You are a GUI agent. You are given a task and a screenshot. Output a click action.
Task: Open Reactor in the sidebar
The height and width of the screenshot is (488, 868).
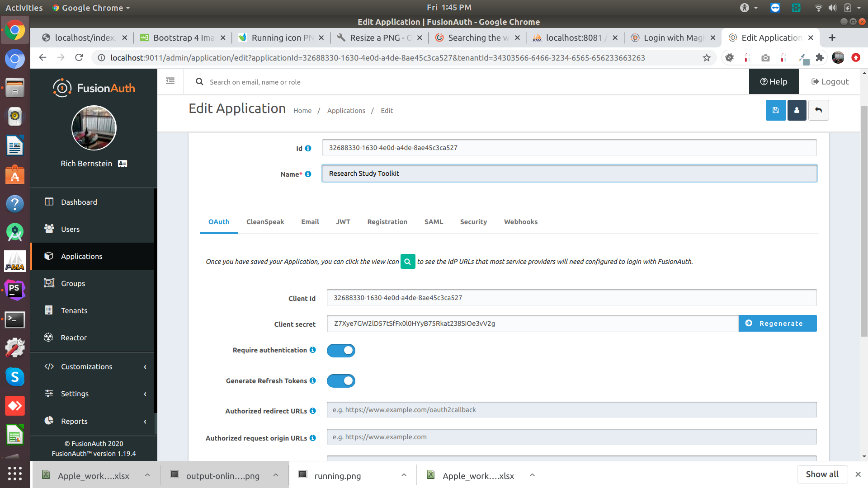[93, 338]
